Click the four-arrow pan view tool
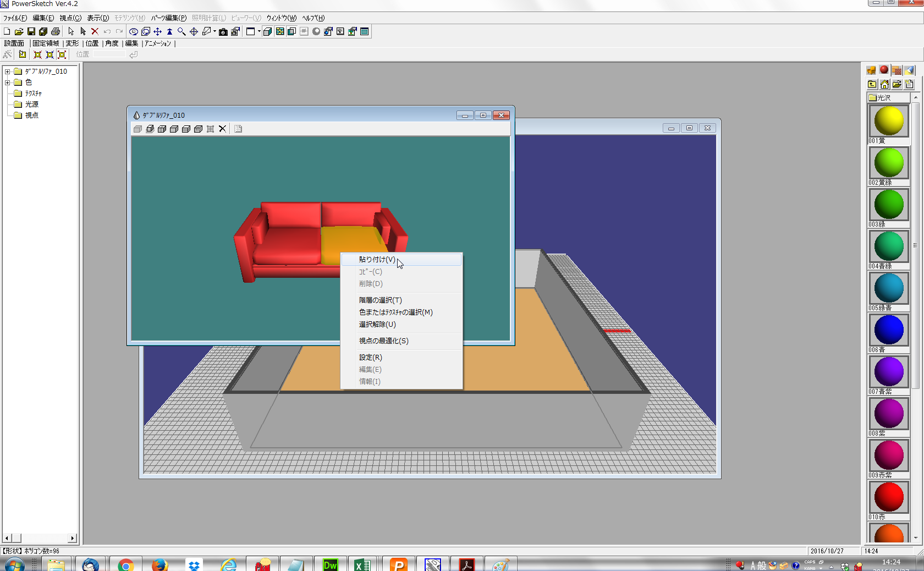Screen dimensions: 924x571 click(157, 32)
